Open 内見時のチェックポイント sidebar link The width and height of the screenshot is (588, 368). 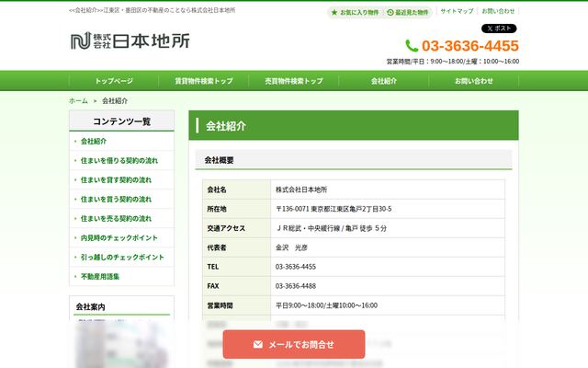tap(119, 237)
